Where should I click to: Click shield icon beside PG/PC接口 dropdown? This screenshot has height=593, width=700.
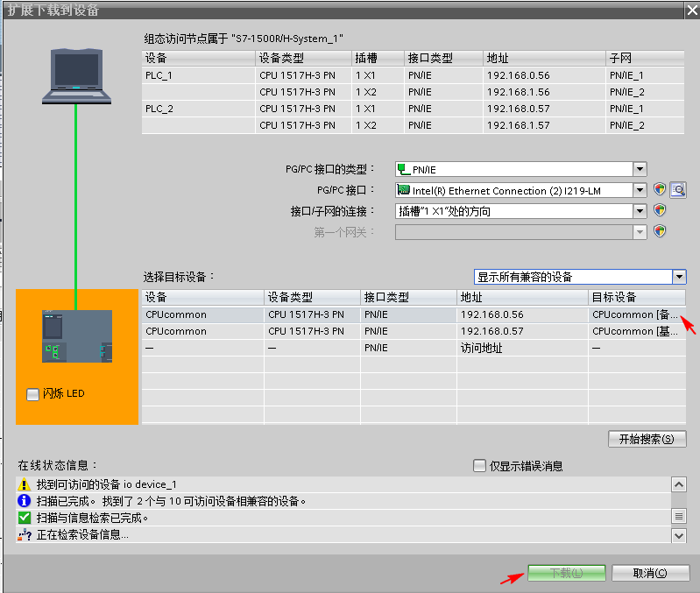coord(660,189)
